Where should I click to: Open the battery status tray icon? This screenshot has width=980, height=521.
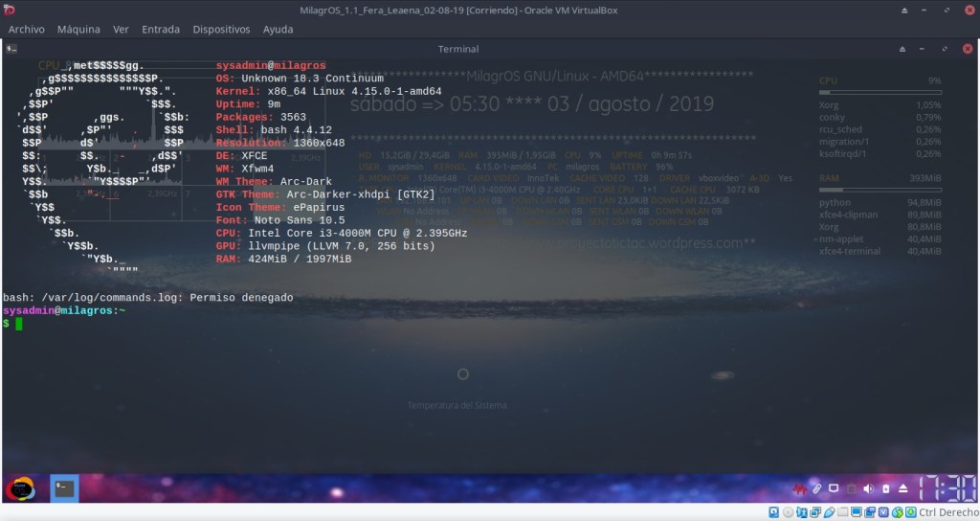click(885, 488)
